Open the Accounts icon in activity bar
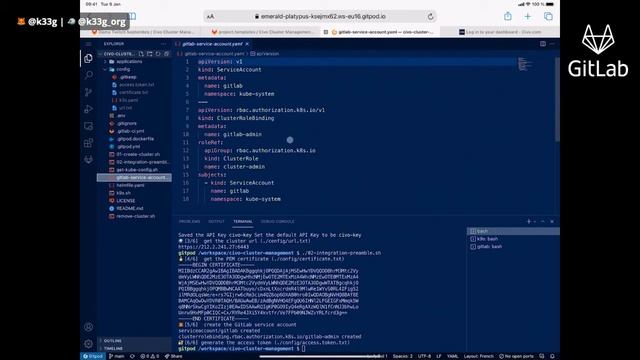Viewport: 640px width, 360px height. pyautogui.click(x=88, y=327)
